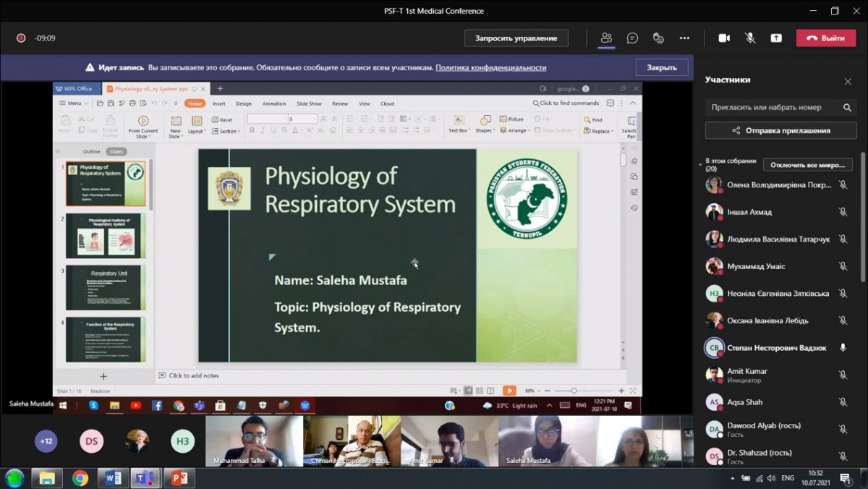The width and height of the screenshot is (868, 489).
Task: Toggle the participants panel icon
Action: pyautogui.click(x=606, y=38)
